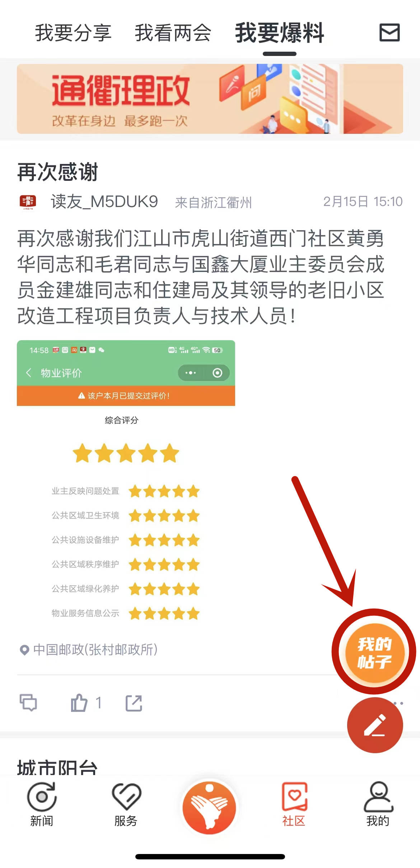Go to 新闻 in bottom bar

[x=42, y=804]
